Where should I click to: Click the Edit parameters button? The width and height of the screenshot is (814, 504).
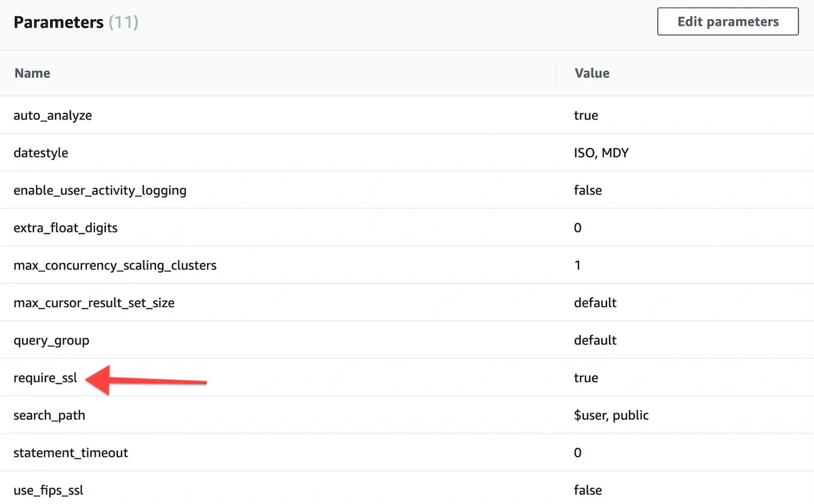click(x=727, y=21)
